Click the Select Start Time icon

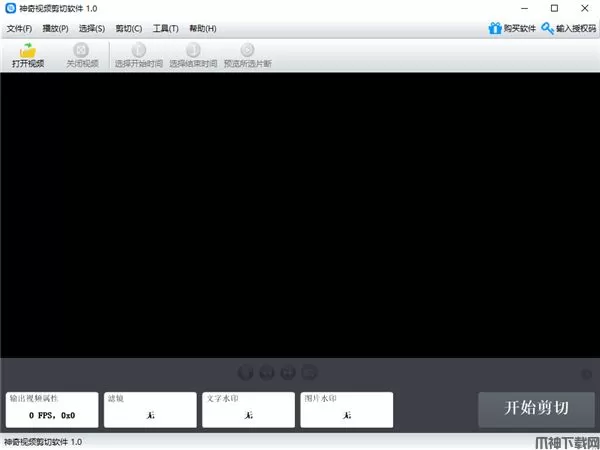[139, 50]
